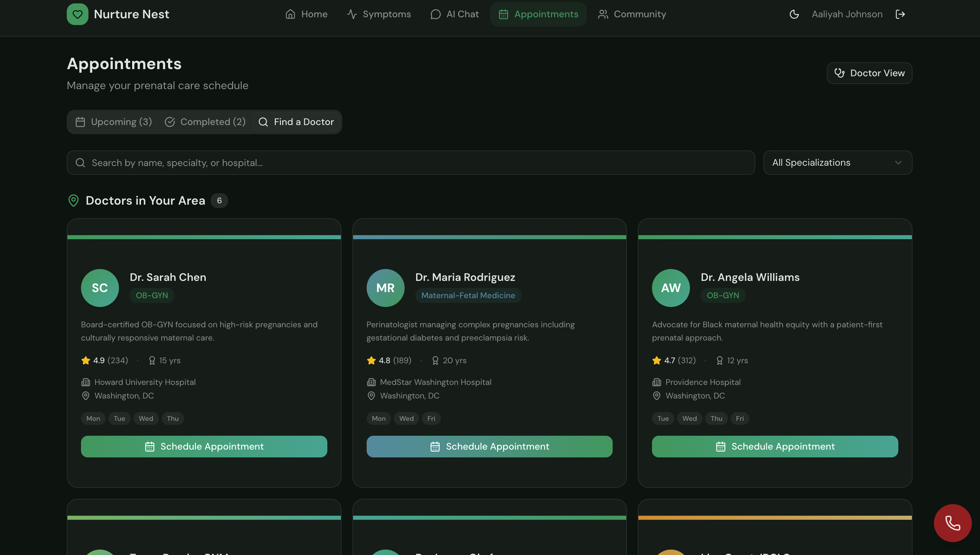
Task: Open the All Specializations dropdown
Action: pyautogui.click(x=837, y=163)
